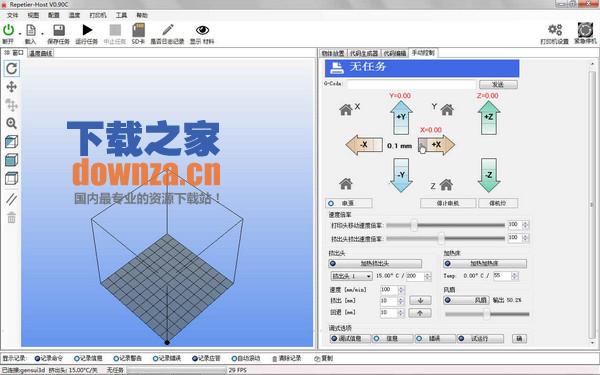The width and height of the screenshot is (600, 375).
Task: Select the rotate view tool
Action: point(11,68)
